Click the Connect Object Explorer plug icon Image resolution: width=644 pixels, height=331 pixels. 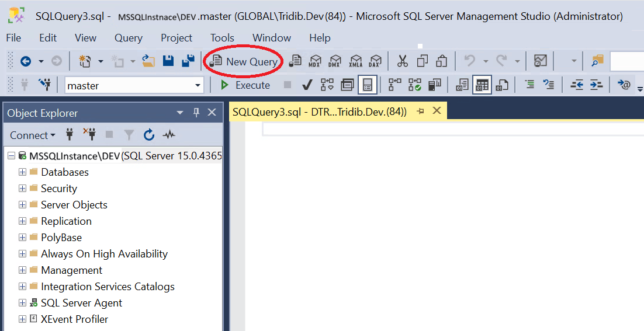[70, 134]
